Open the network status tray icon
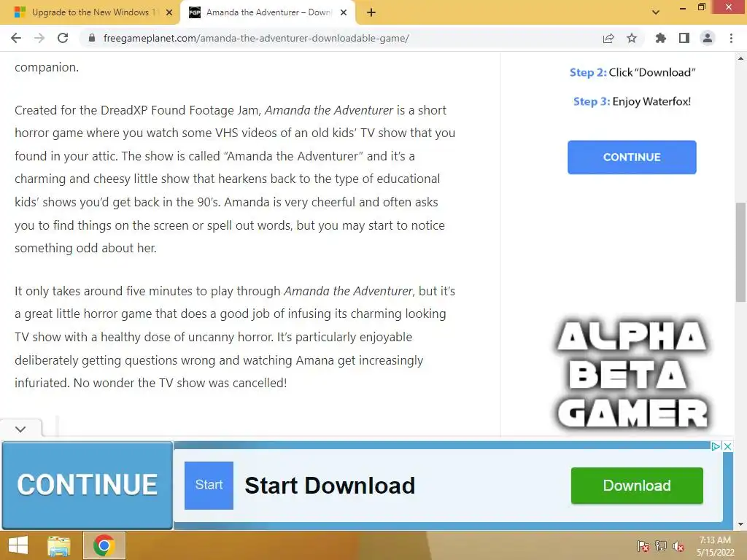 660,546
